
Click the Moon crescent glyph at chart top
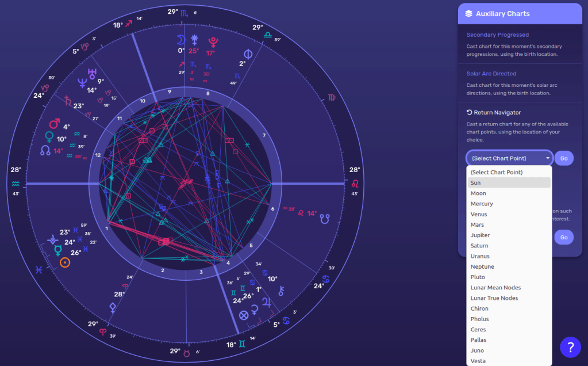pos(182,40)
